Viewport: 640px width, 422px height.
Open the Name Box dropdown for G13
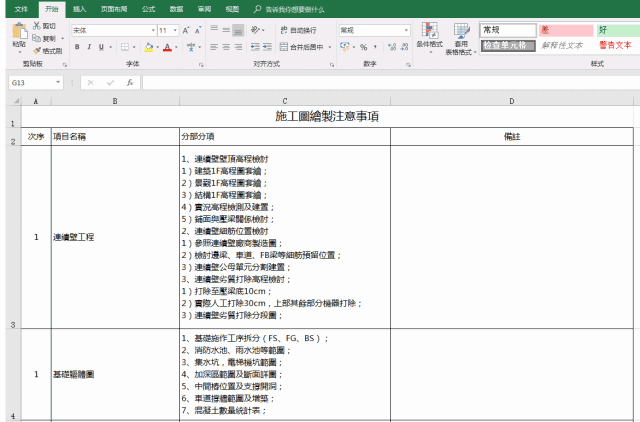(x=58, y=82)
